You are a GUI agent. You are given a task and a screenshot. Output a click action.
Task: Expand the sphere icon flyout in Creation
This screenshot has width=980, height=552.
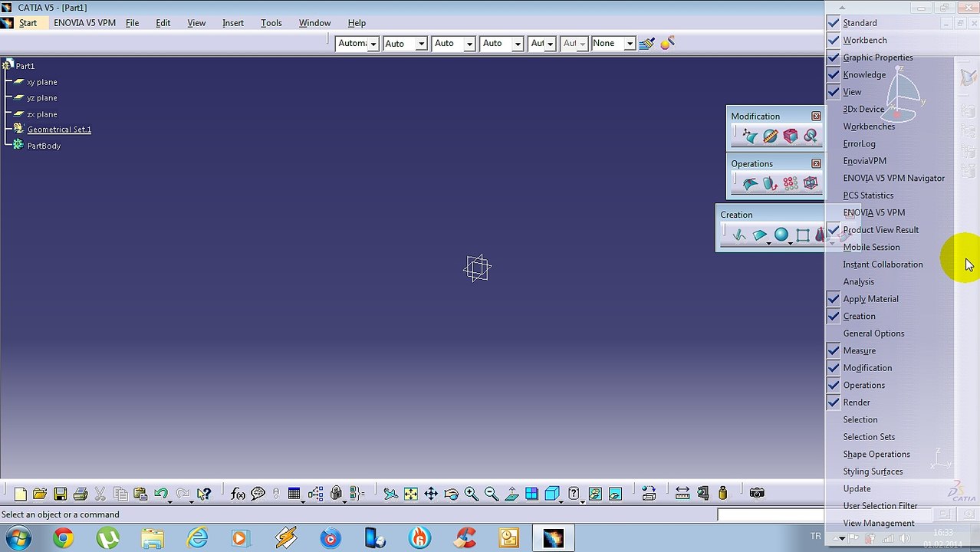(x=790, y=243)
